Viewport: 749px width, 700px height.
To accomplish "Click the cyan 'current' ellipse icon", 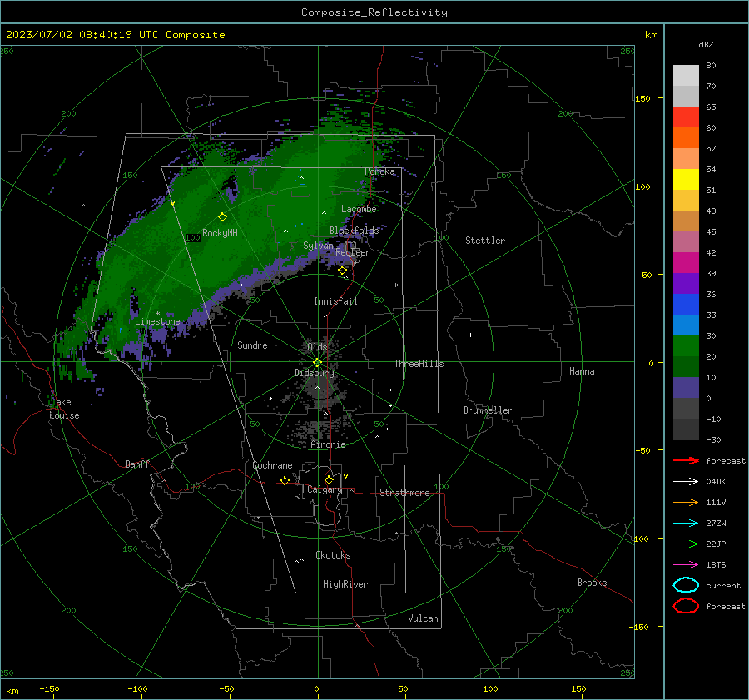I will (686, 585).
